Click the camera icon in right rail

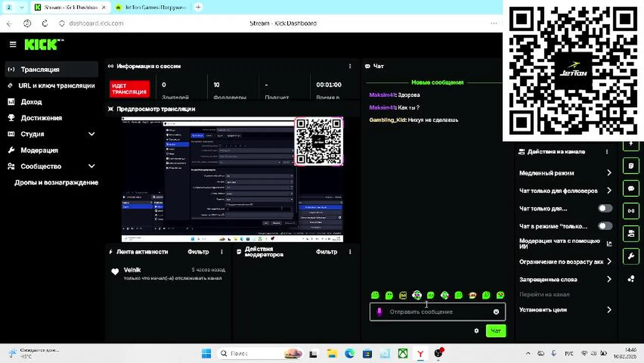[631, 233]
